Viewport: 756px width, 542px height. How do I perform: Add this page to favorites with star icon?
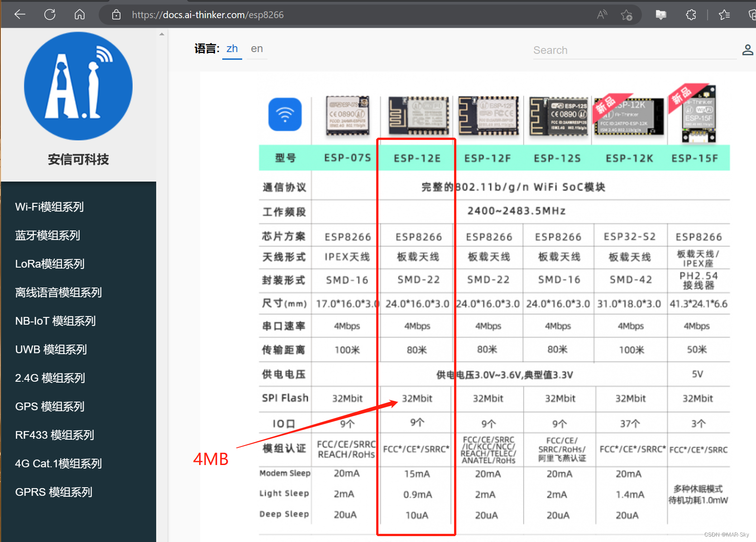click(x=627, y=14)
